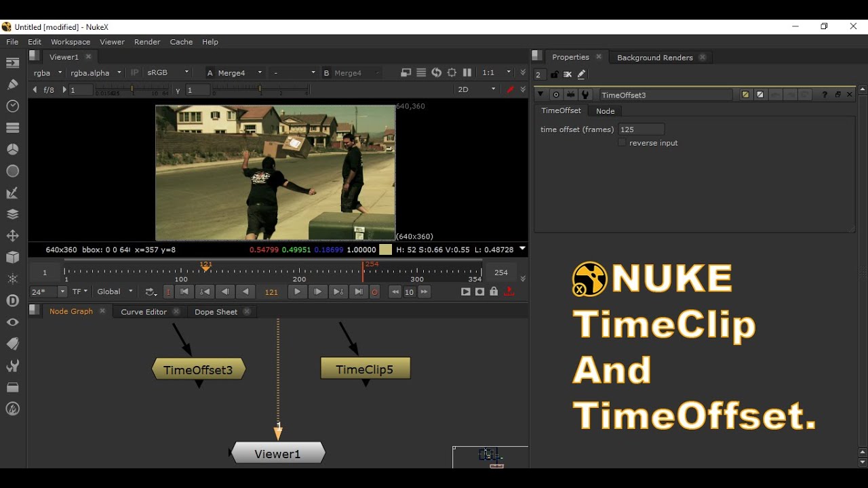Play the timeline backward
Image resolution: width=868 pixels, height=488 pixels.
pyautogui.click(x=245, y=291)
